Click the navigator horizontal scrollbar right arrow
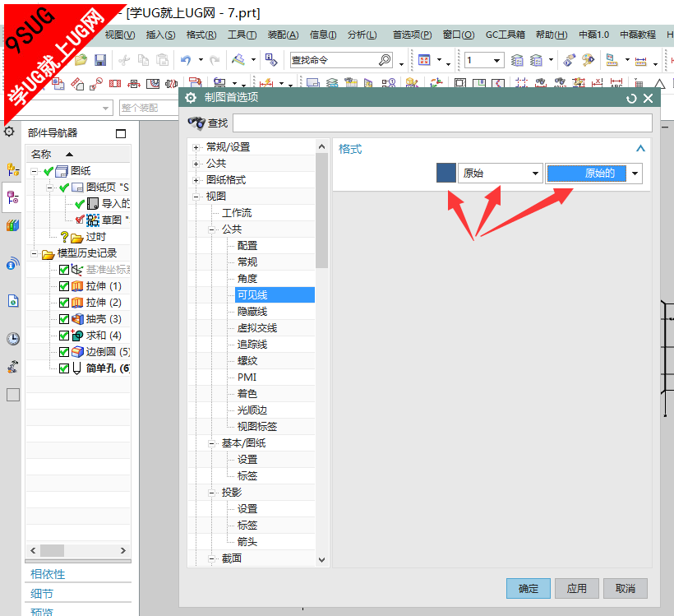This screenshot has height=616, width=674. coord(123,550)
